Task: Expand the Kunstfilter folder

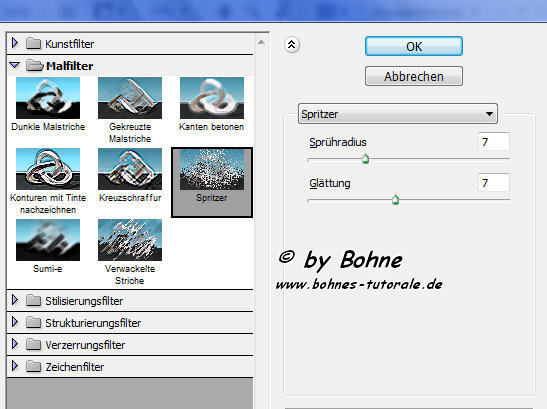Action: pos(15,43)
